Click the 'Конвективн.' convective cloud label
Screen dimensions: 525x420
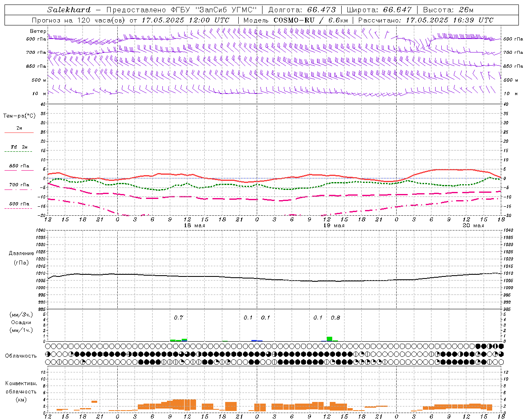coord(21,383)
